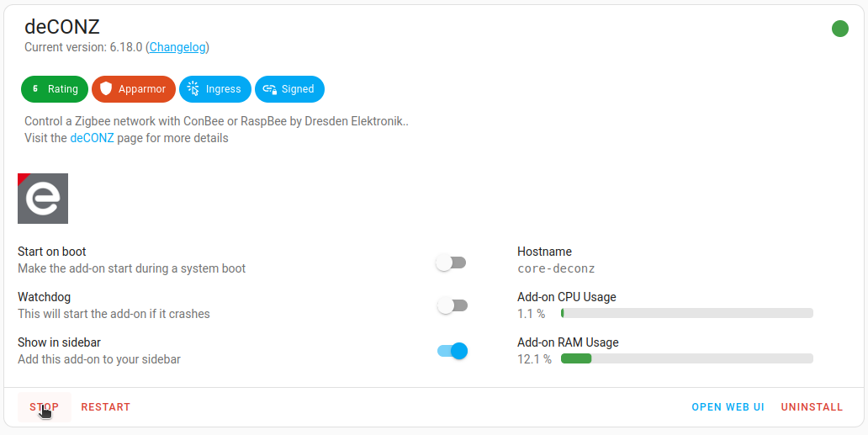868x435 pixels.
Task: Uninstall the deCONZ add-on
Action: [x=812, y=407]
